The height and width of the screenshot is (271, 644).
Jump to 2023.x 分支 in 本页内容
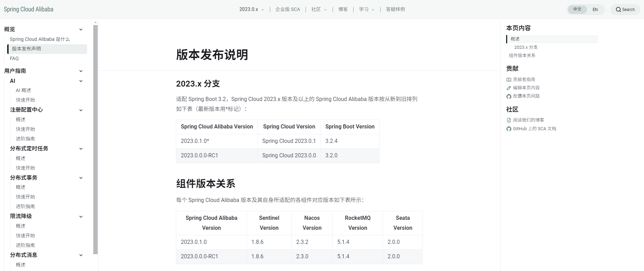pos(526,47)
